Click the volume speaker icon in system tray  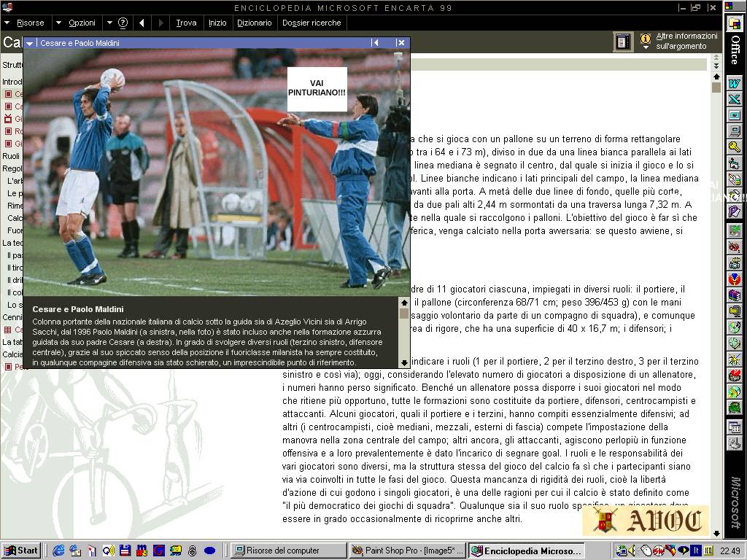(632, 551)
